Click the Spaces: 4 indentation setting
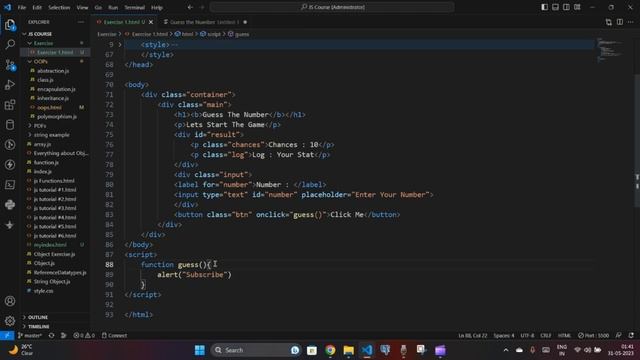The width and height of the screenshot is (640, 360). pos(504,336)
